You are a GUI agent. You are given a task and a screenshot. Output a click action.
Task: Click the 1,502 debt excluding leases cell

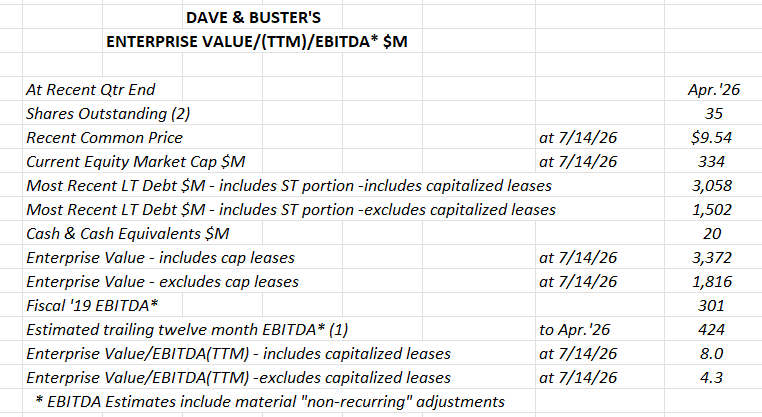711,209
